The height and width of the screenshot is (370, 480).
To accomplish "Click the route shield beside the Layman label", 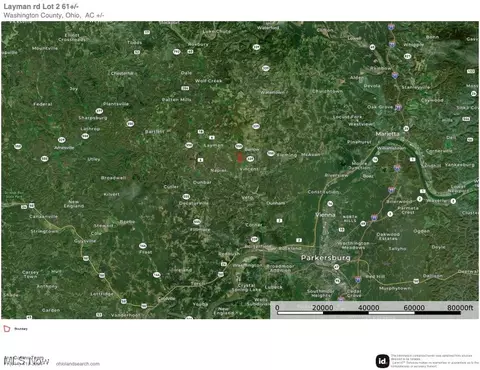I will point(189,145).
